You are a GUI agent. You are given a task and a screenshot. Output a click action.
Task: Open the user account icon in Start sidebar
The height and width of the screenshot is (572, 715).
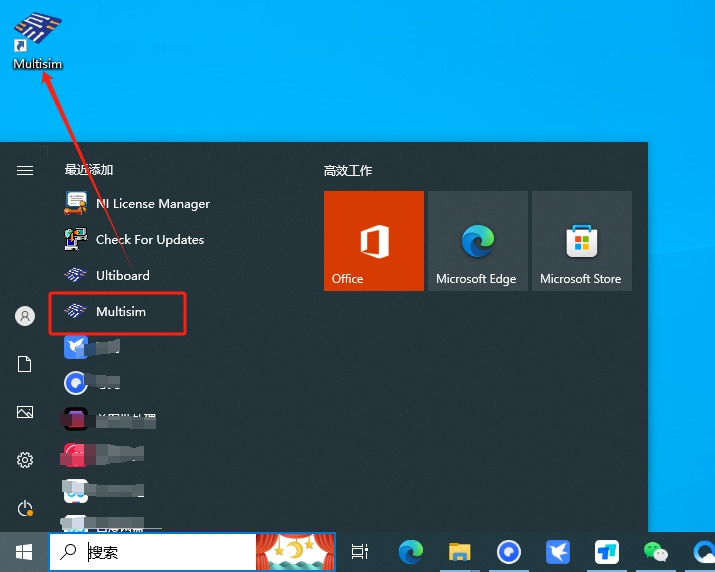pos(25,316)
